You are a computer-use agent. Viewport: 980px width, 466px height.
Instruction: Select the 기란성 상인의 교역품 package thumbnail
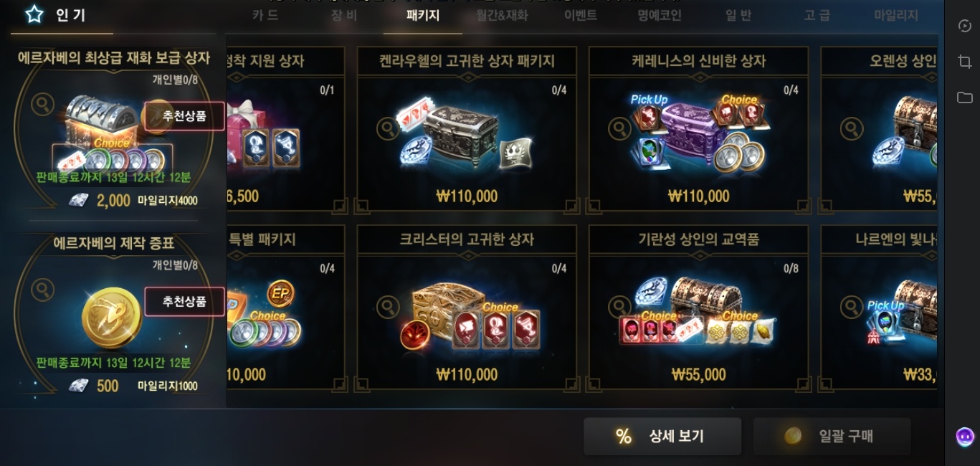698,308
